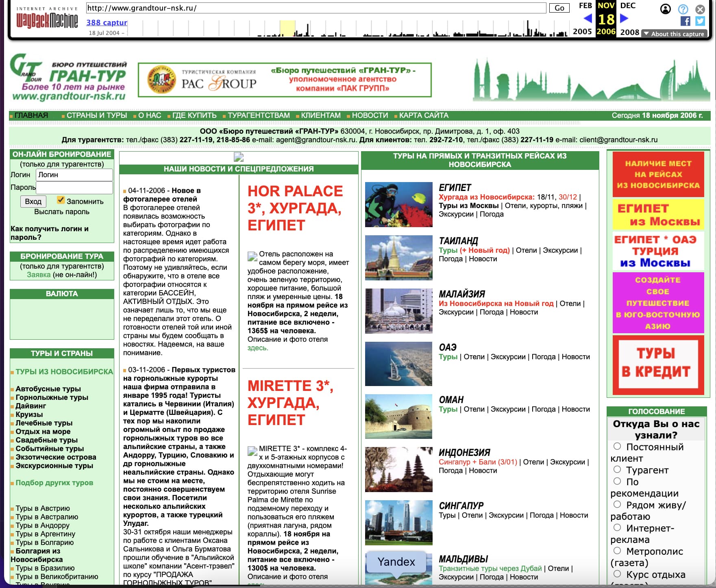This screenshot has height=588, width=716.
Task: Open Подбор других туров link
Action: click(x=54, y=483)
